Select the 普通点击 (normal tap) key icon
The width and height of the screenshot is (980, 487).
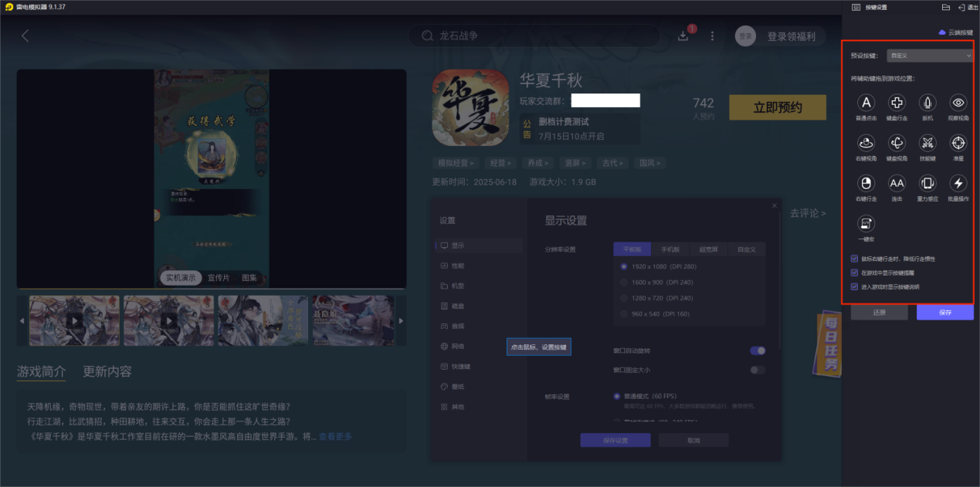tap(866, 103)
